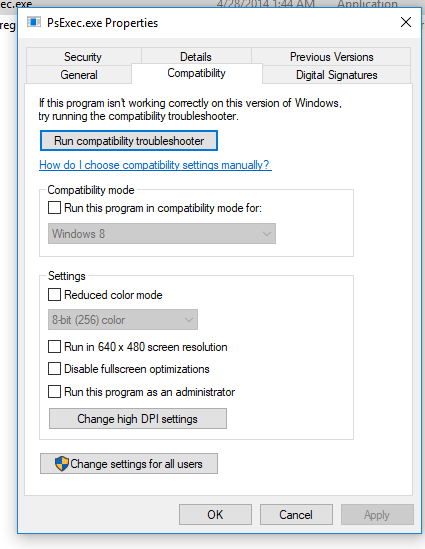Check Run in 640 x 480 screen resolution
The width and height of the screenshot is (425, 549).
tap(54, 347)
